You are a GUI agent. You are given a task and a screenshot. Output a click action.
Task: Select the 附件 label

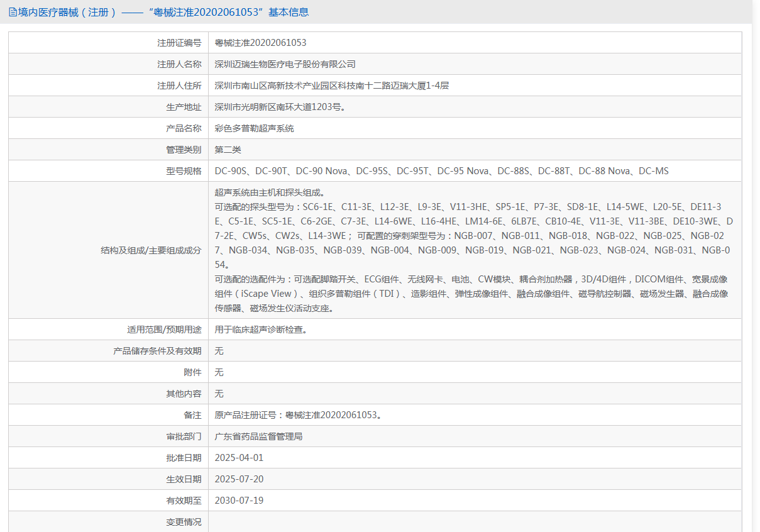click(192, 372)
